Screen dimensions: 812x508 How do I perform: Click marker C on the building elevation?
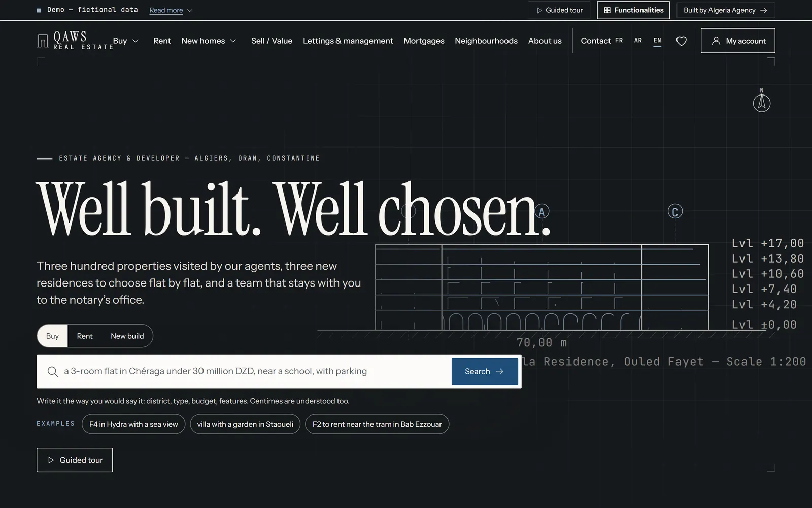pyautogui.click(x=675, y=212)
